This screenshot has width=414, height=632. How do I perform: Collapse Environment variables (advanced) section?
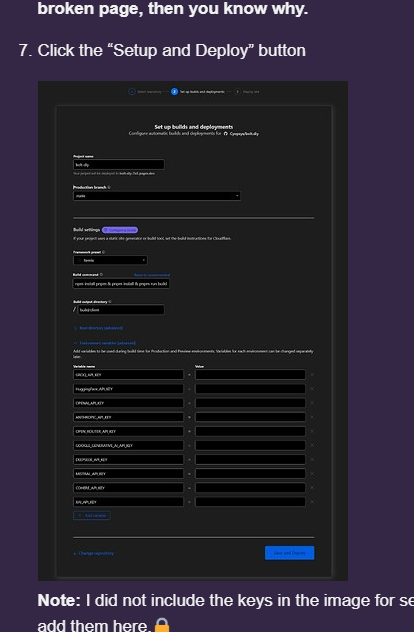(105, 343)
